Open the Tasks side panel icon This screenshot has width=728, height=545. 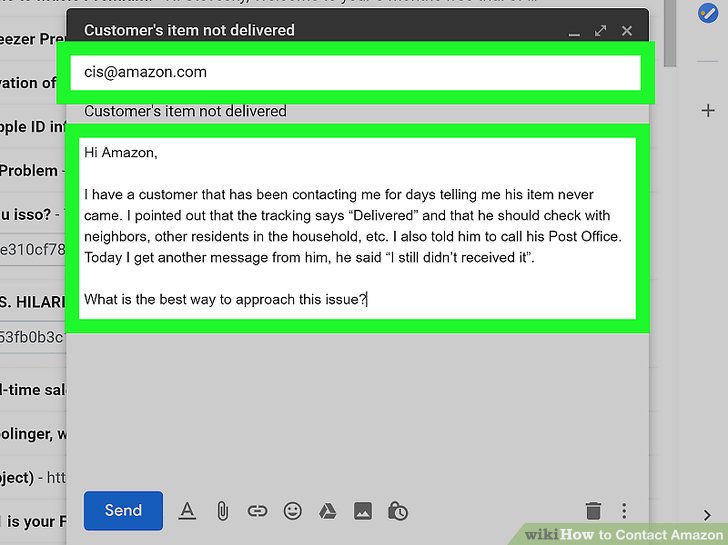(x=708, y=13)
